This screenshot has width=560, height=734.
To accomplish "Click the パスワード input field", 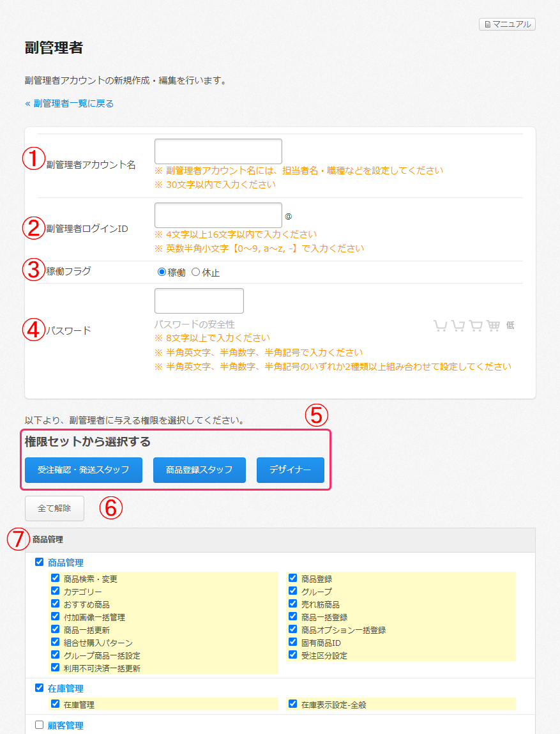I will point(199,301).
